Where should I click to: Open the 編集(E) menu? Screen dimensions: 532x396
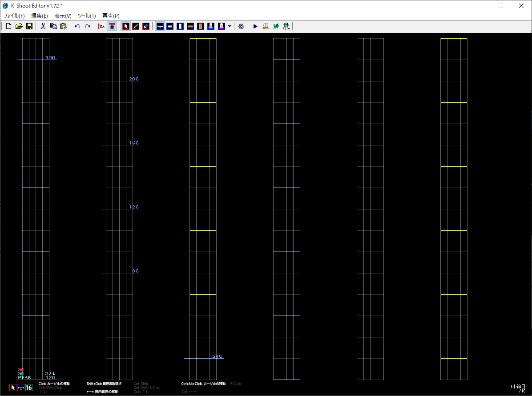pos(39,16)
